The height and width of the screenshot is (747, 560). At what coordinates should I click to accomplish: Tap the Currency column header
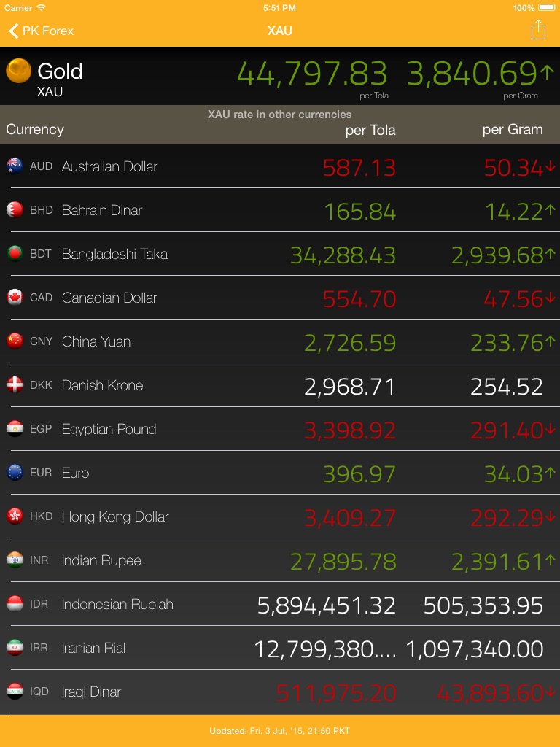click(x=35, y=130)
